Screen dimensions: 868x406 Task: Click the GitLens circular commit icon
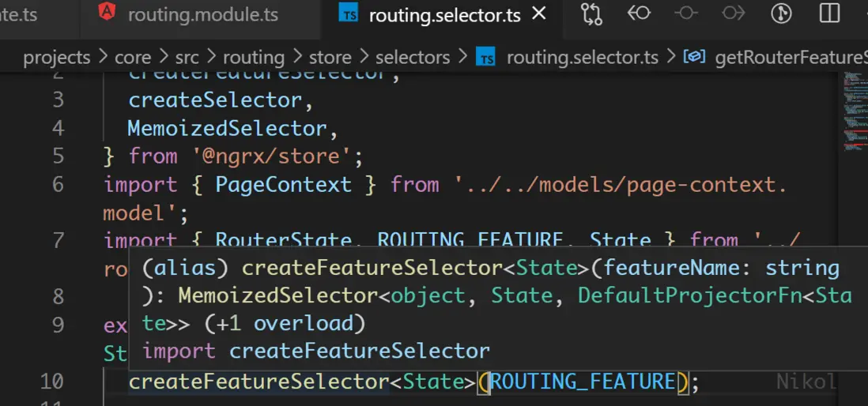tap(781, 13)
